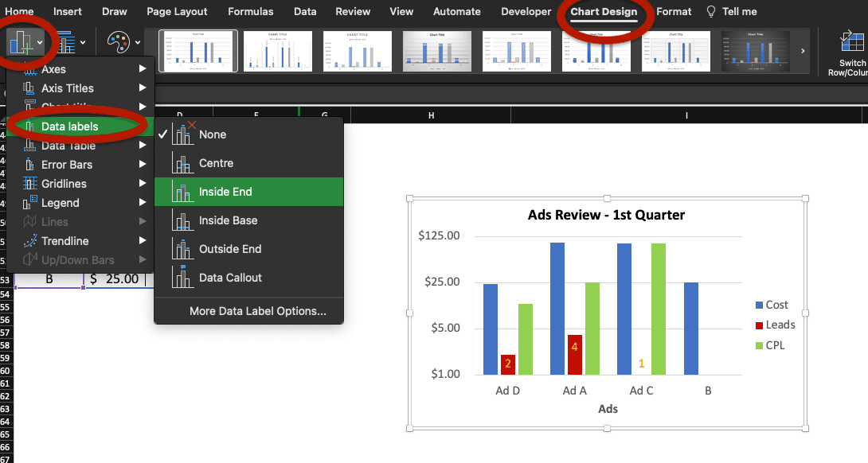This screenshot has width=868, height=463.
Task: Click the cell containing $25.00
Action: pyautogui.click(x=116, y=279)
